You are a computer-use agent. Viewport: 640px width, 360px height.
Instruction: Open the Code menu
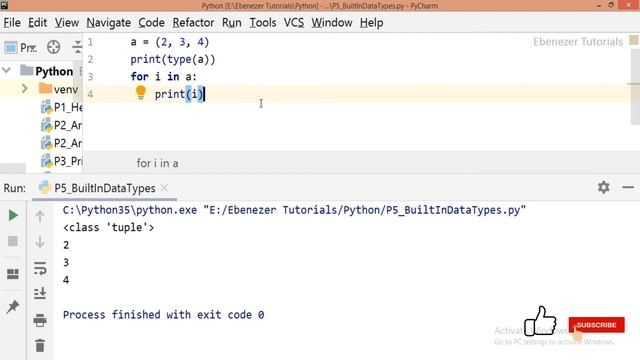tap(151, 23)
